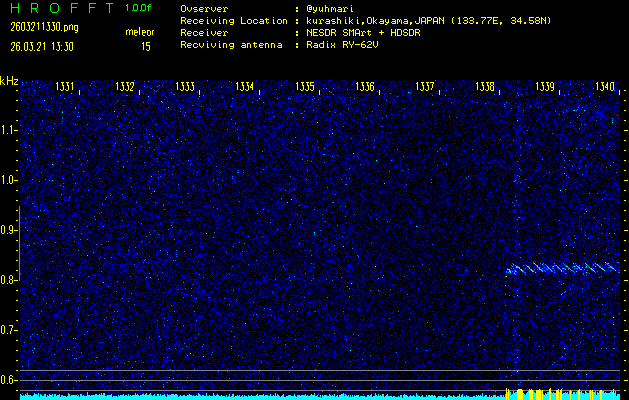Click the 1336 time marker
This screenshot has width=629, height=400.
364,87
